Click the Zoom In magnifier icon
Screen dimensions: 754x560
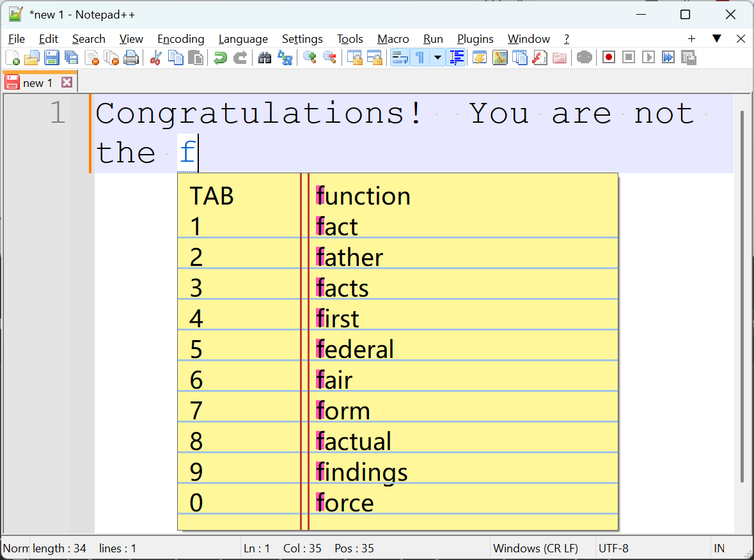click(310, 58)
